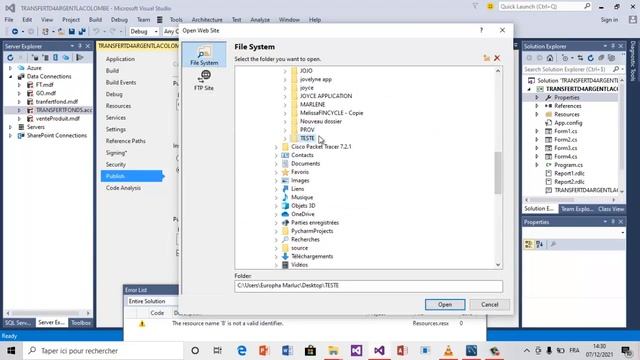Click scroll down arrow in folder tree

498,265
